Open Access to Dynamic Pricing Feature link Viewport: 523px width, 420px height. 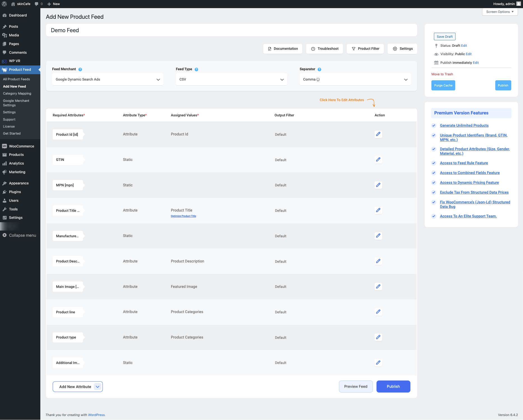pyautogui.click(x=469, y=182)
